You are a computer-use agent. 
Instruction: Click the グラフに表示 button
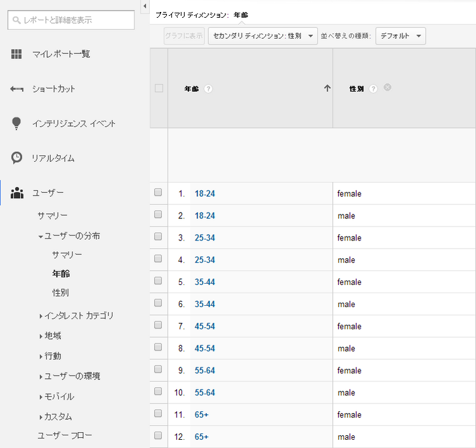[184, 36]
